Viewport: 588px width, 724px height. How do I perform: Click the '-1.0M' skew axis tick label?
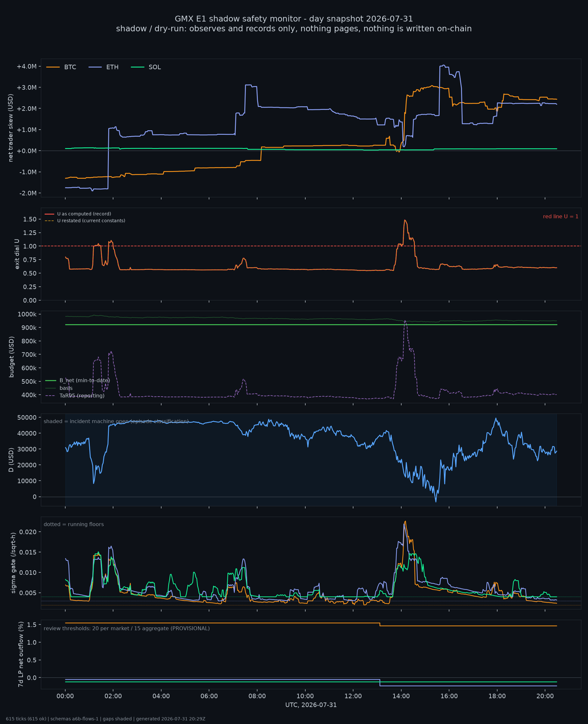click(28, 172)
